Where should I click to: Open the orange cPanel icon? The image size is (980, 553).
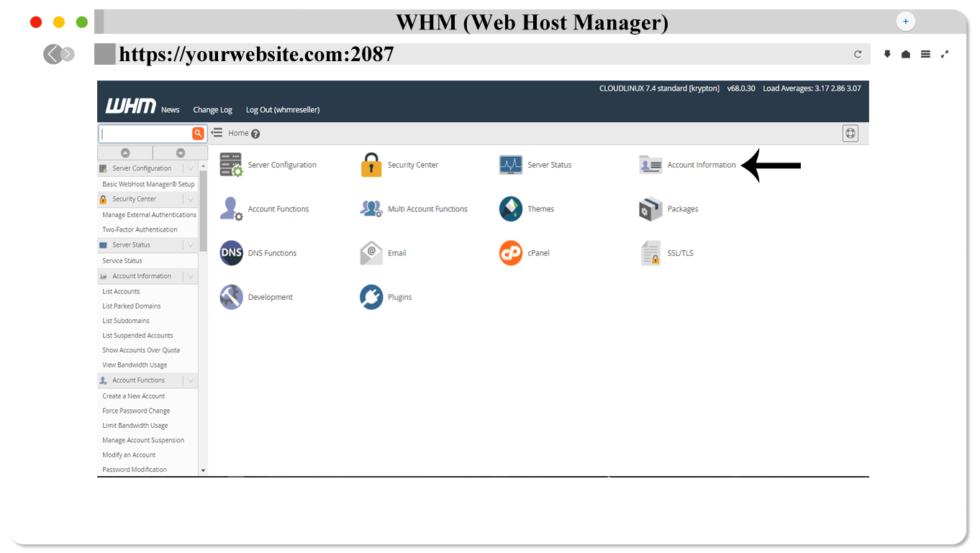click(511, 253)
